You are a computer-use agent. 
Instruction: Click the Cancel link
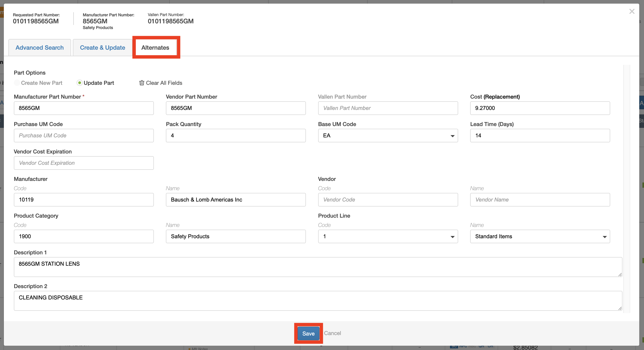click(x=332, y=333)
